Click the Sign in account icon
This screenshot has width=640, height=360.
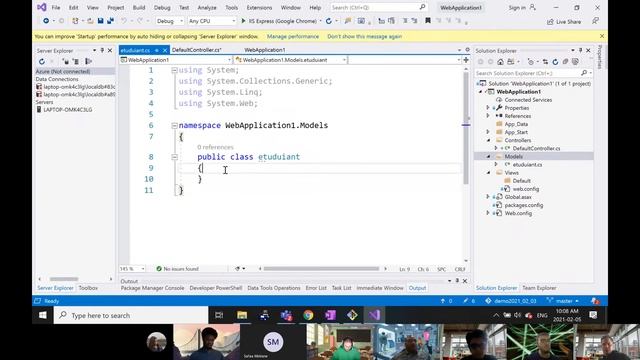click(533, 7)
